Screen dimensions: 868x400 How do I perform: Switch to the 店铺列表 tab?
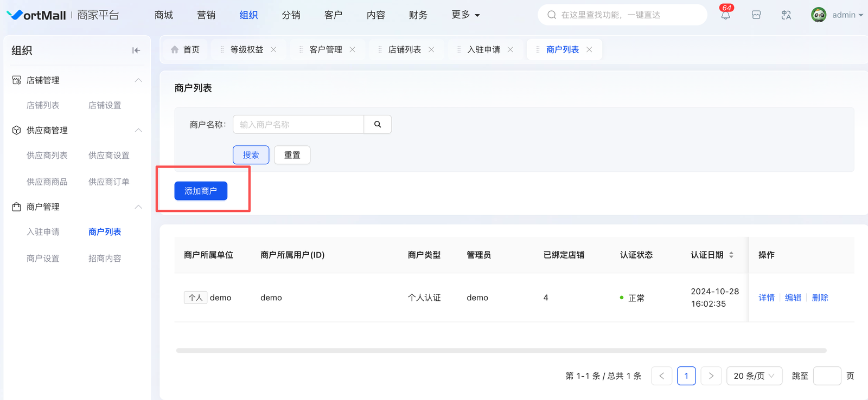pyautogui.click(x=405, y=49)
